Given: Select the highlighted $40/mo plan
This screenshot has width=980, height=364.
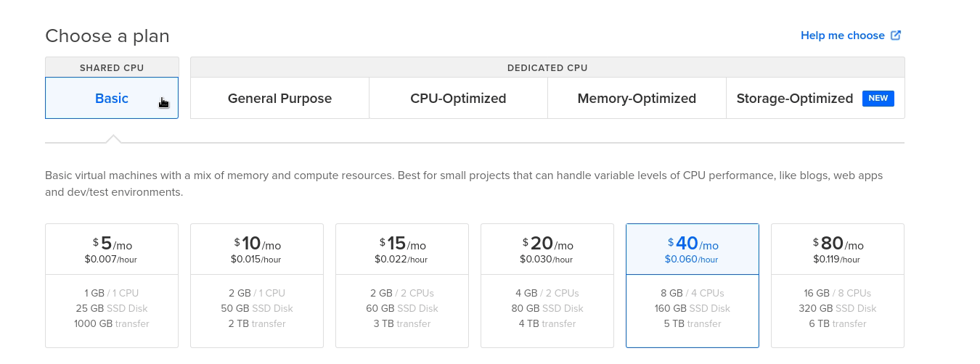Looking at the screenshot, I should pos(693,249).
